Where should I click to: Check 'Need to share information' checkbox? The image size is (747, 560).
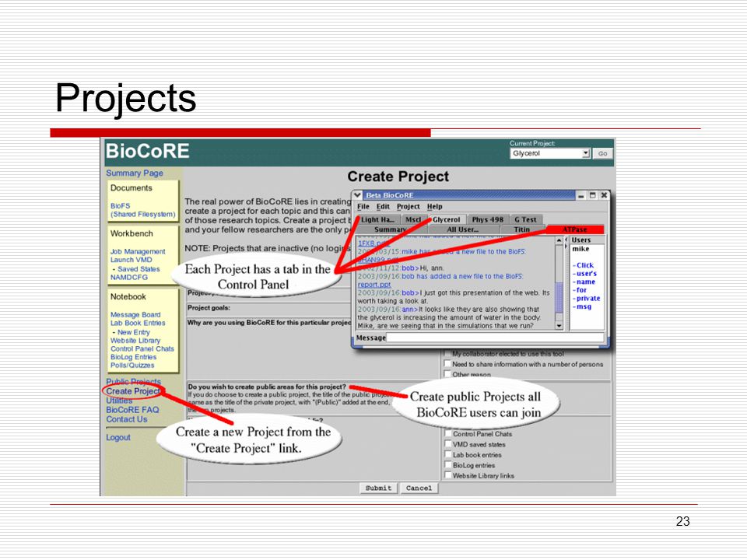[x=447, y=364]
